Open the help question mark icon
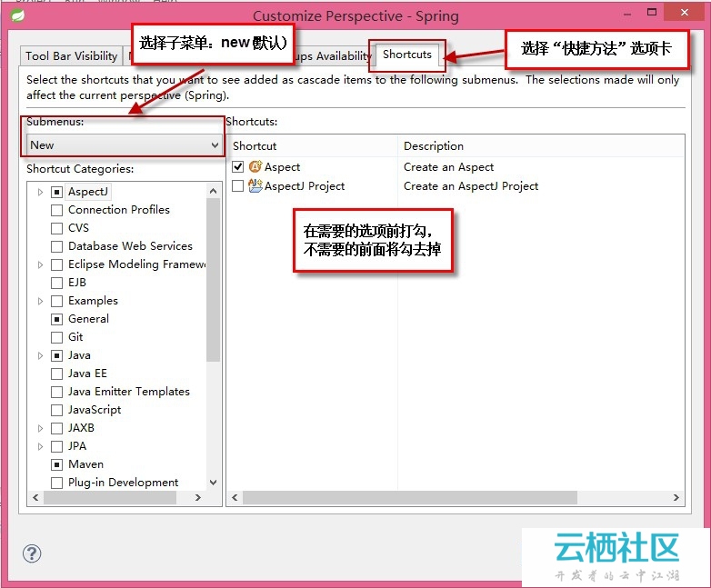Screen dimensions: 711x588 [x=32, y=553]
